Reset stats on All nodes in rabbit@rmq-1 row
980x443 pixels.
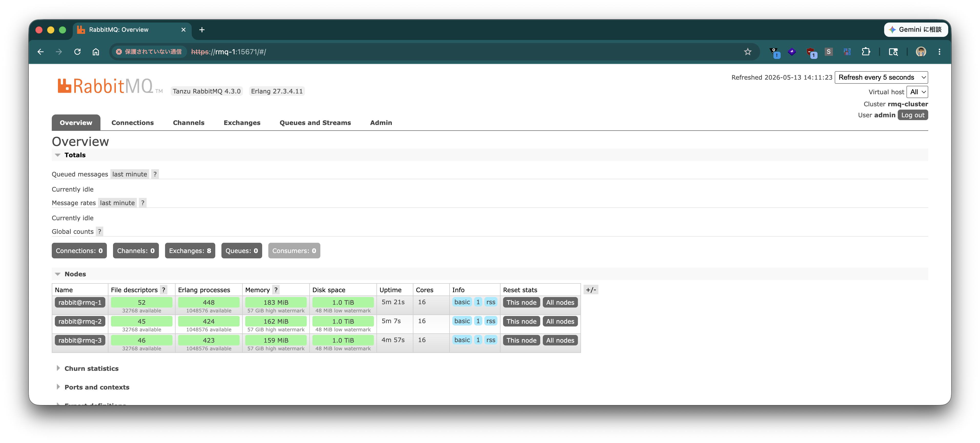point(560,302)
